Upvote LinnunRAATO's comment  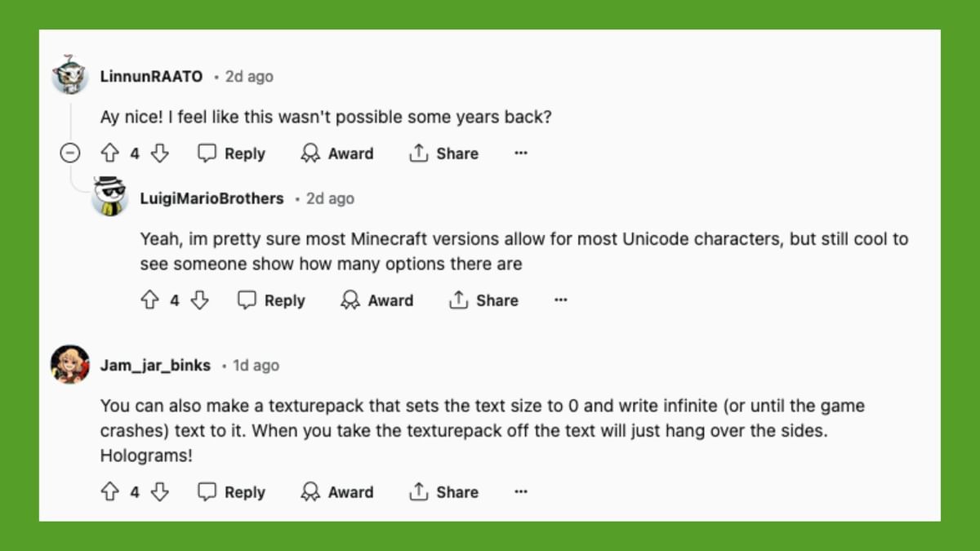point(109,153)
